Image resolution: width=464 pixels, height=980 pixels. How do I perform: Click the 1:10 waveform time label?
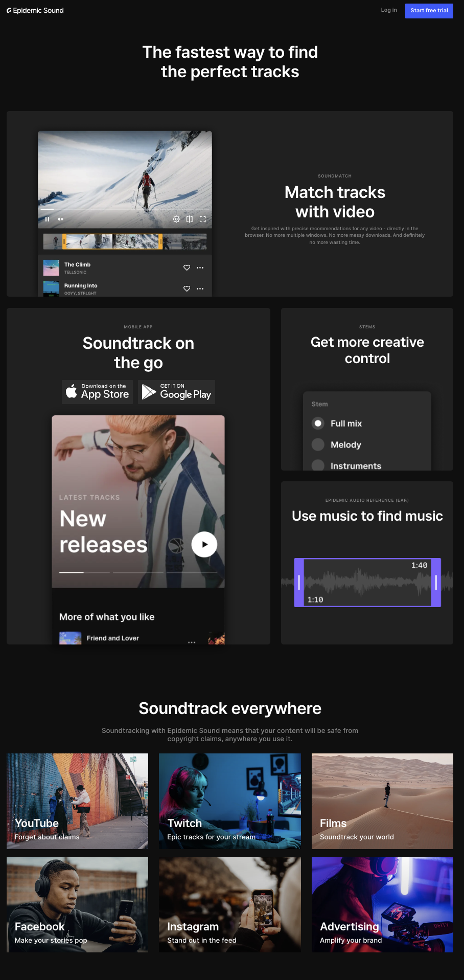click(x=315, y=599)
